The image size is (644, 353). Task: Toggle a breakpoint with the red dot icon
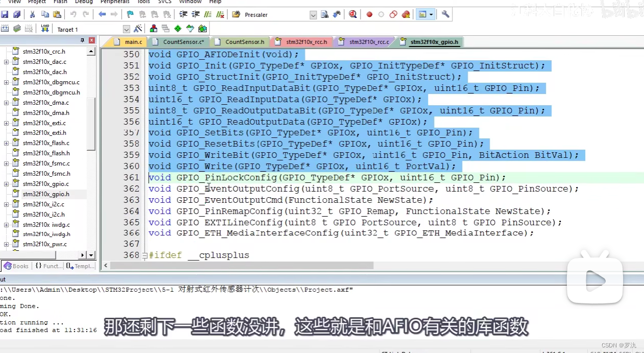point(369,14)
